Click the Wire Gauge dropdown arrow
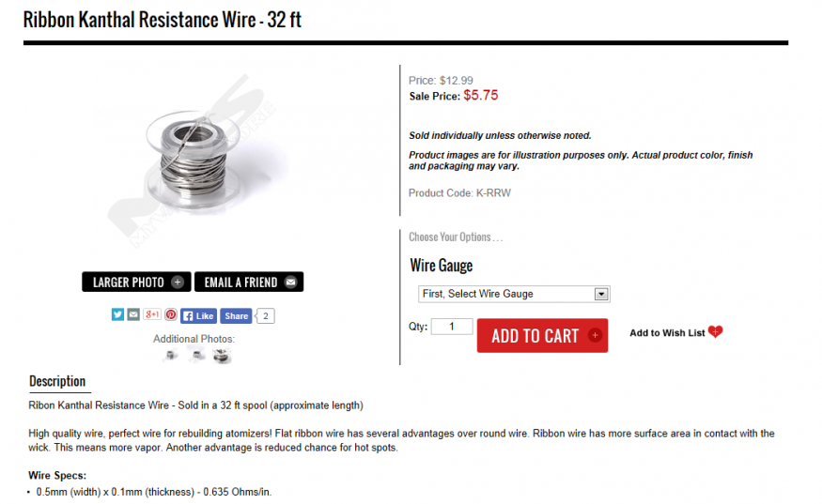Viewport: 822px width, 504px height. 601,294
